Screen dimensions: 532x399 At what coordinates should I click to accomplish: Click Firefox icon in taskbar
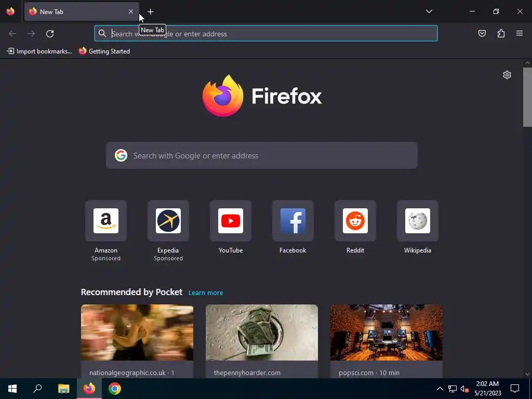[89, 389]
